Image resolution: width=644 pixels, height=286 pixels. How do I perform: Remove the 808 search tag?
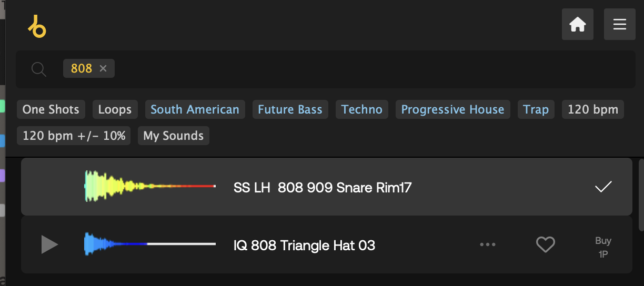point(103,68)
